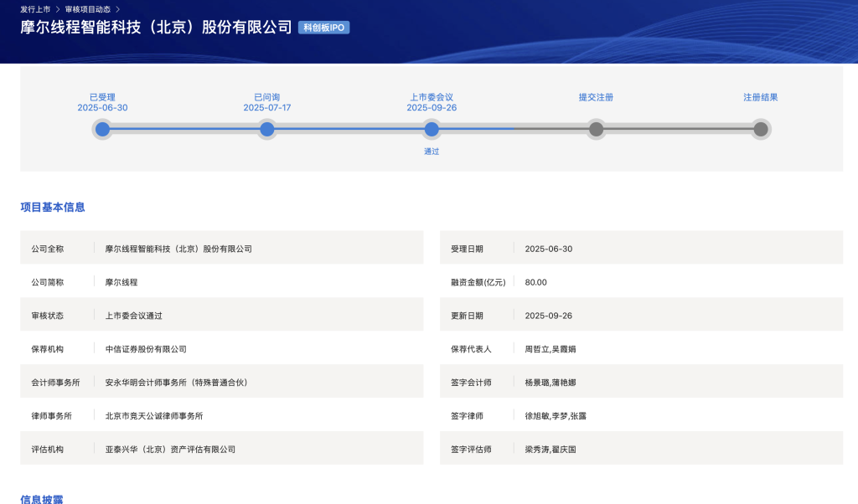Click the 保荐代表人 names 周哲立,吴霞娟
This screenshot has height=504, width=858.
(x=550, y=349)
